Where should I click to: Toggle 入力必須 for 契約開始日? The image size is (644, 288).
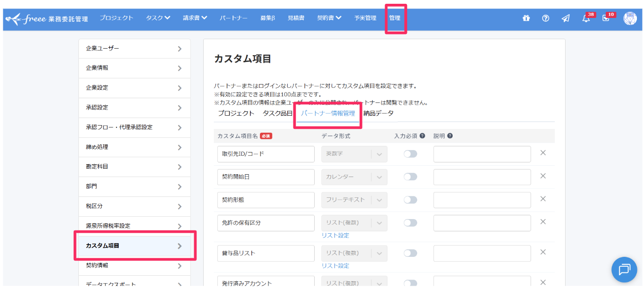pos(410,177)
